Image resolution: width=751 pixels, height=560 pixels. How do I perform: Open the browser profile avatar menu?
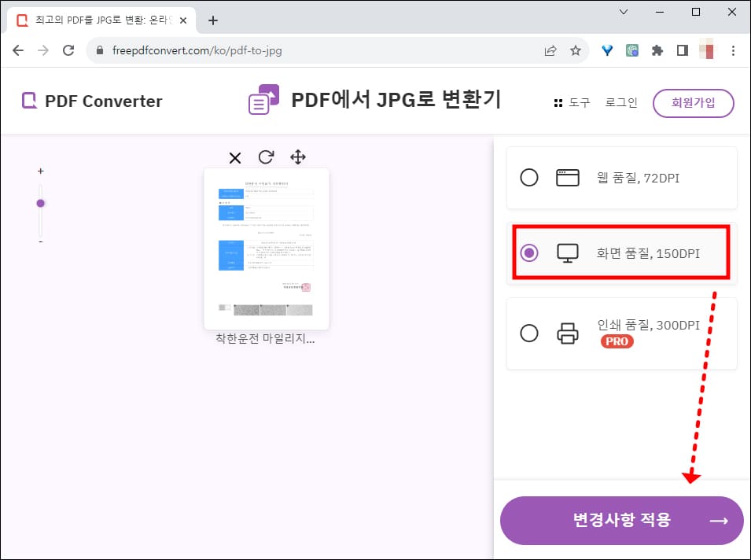coord(706,50)
